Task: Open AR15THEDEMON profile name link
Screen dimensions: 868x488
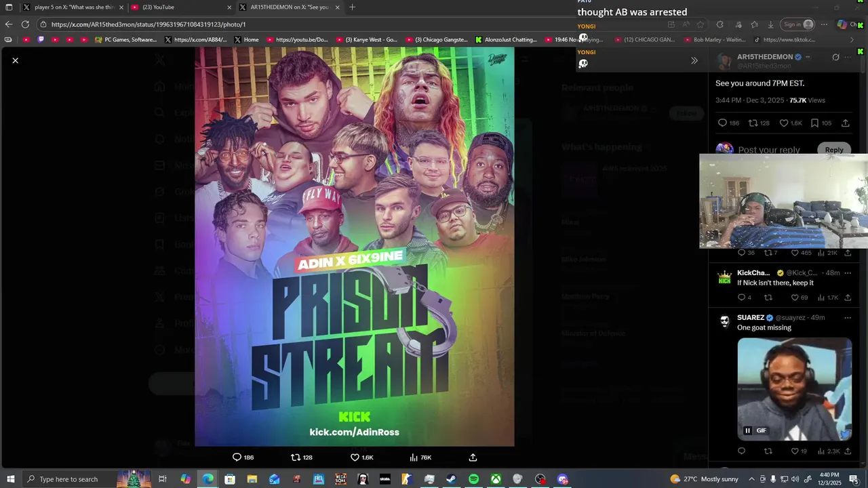Action: point(764,57)
